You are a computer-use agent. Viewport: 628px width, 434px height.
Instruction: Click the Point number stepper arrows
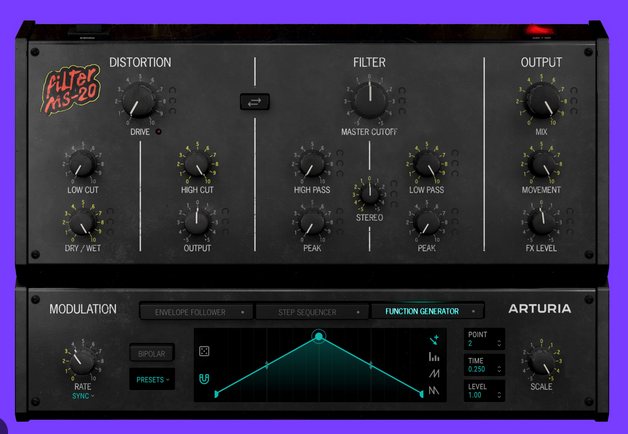click(x=499, y=343)
